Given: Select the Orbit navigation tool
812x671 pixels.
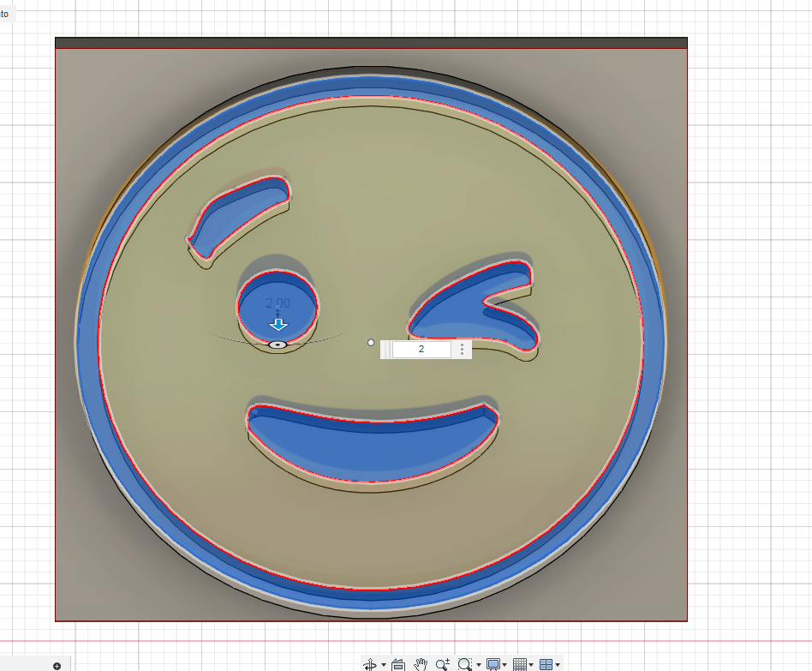Looking at the screenshot, I should (370, 664).
